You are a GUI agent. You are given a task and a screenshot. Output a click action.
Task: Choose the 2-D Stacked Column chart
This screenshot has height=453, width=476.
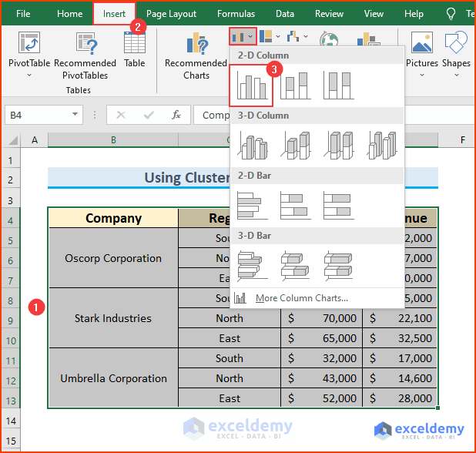click(x=295, y=86)
